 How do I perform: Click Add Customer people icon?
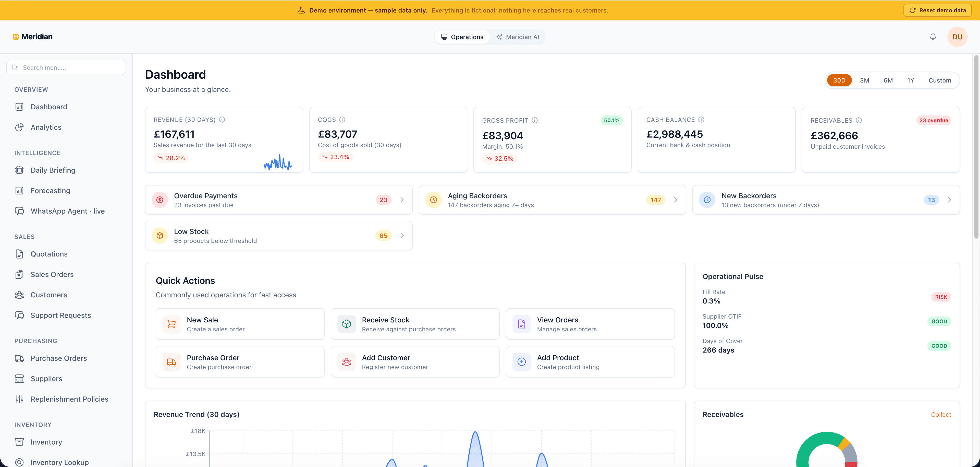click(x=347, y=362)
